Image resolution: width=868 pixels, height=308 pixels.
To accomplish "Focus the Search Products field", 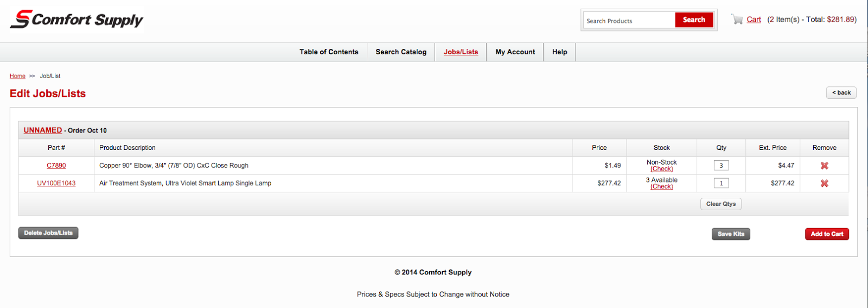I will [x=628, y=21].
